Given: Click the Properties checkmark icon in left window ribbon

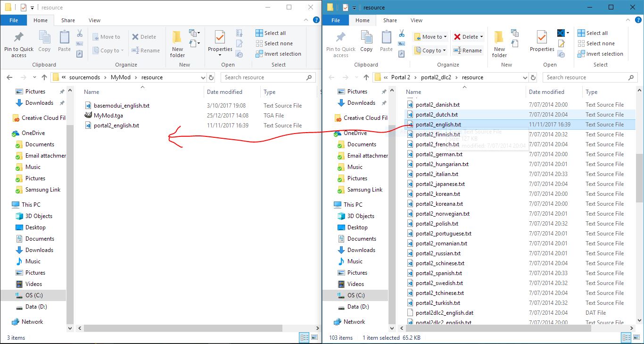Looking at the screenshot, I should pyautogui.click(x=220, y=37).
